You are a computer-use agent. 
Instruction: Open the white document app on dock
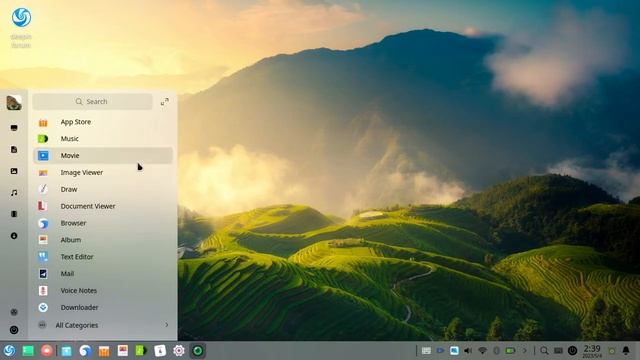tap(160, 351)
